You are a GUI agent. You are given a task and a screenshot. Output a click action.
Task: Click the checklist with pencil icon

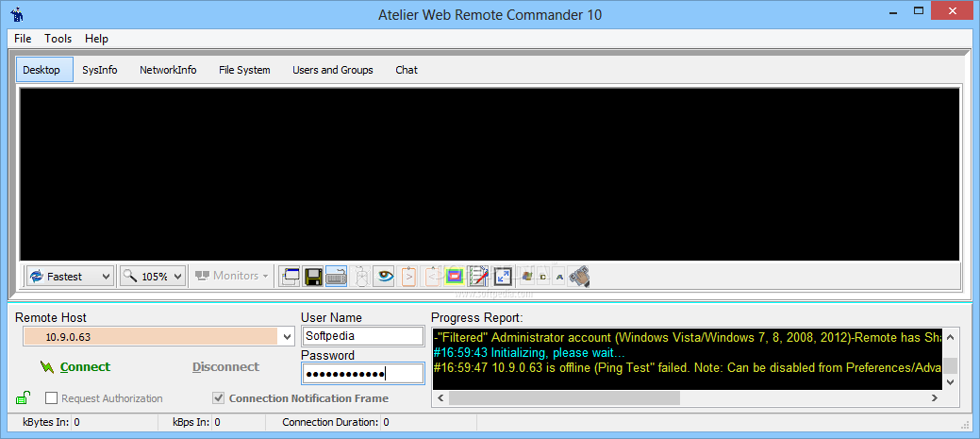(478, 276)
